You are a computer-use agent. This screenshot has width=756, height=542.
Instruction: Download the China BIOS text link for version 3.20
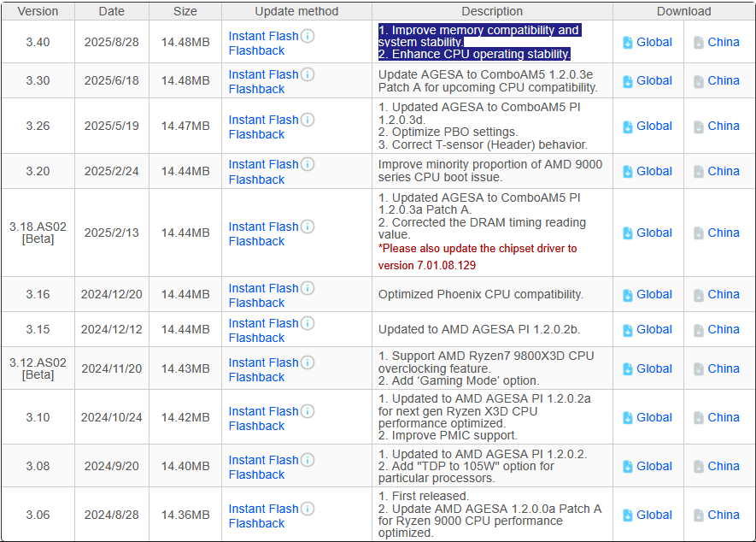tap(724, 171)
